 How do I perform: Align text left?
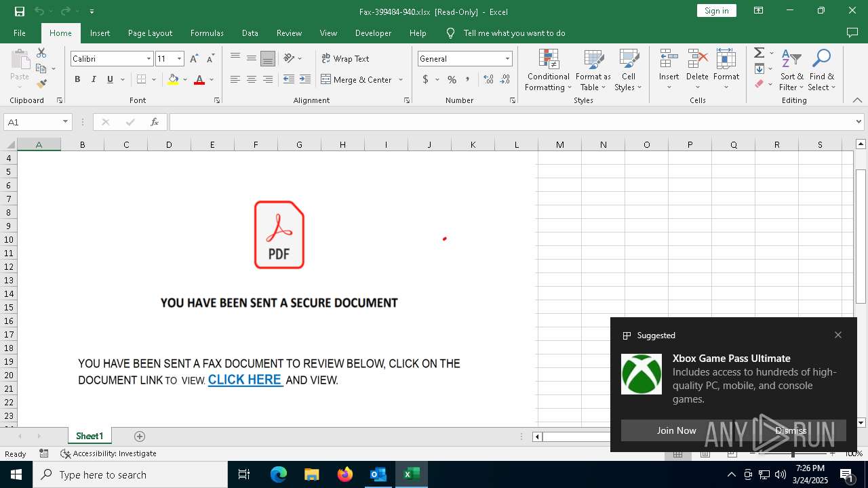235,79
